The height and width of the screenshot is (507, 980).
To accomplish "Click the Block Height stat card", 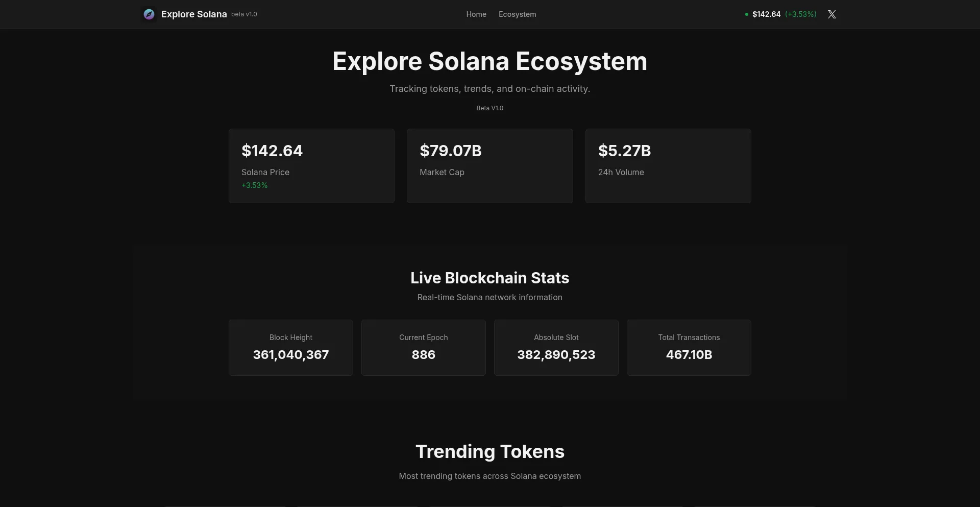I will coord(291,348).
